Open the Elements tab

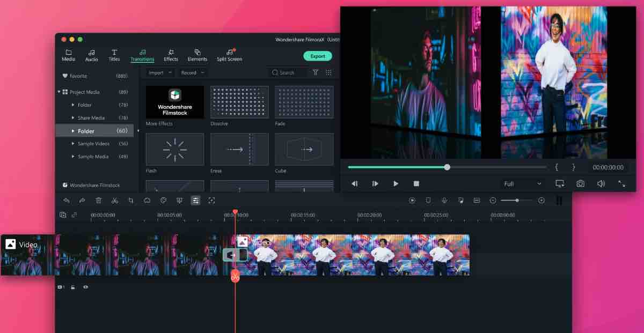point(197,55)
